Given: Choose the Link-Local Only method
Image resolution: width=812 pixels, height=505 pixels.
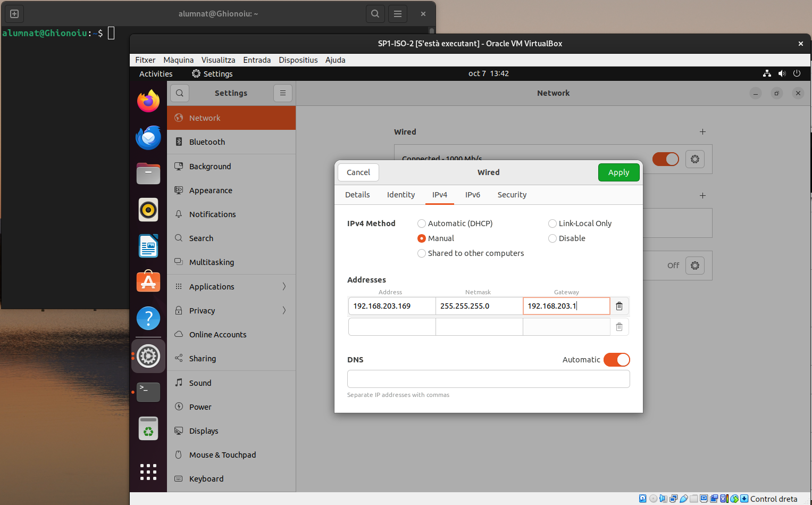Looking at the screenshot, I should [x=553, y=223].
